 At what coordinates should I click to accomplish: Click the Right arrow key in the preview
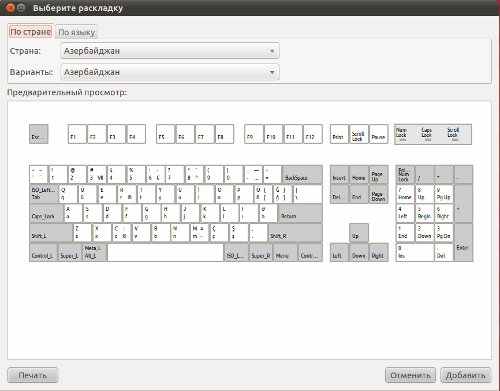click(379, 252)
